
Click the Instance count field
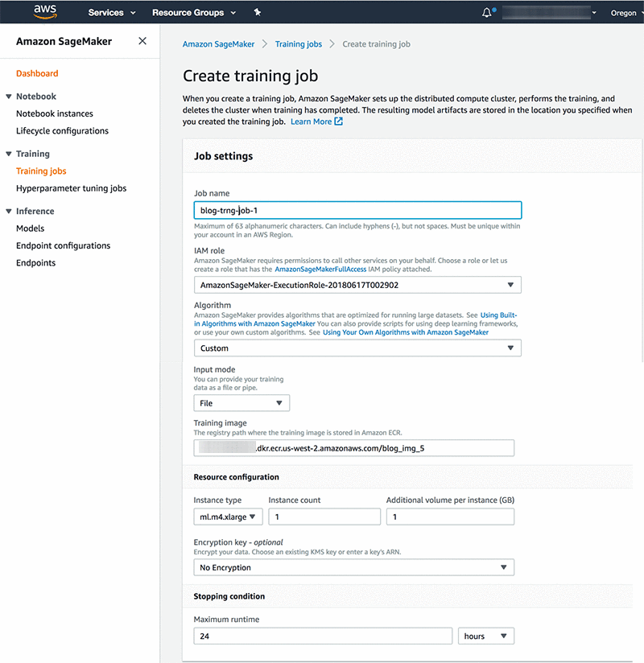click(324, 517)
